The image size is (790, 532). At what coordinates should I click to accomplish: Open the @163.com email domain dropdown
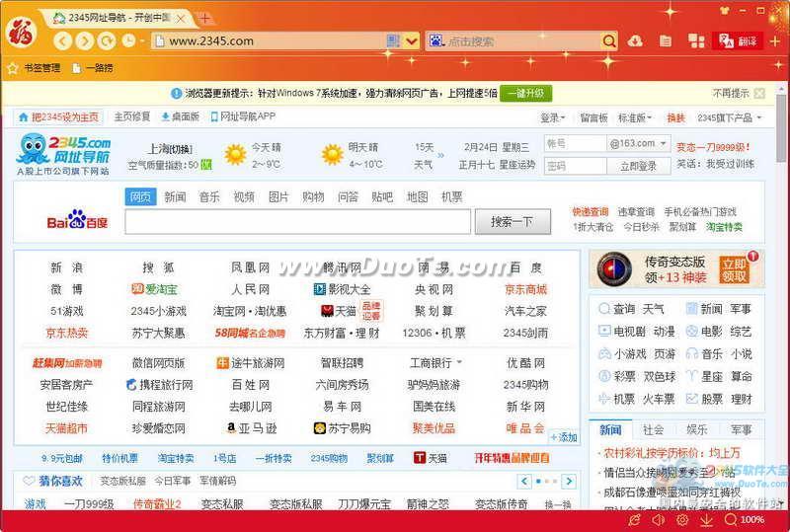click(x=637, y=143)
